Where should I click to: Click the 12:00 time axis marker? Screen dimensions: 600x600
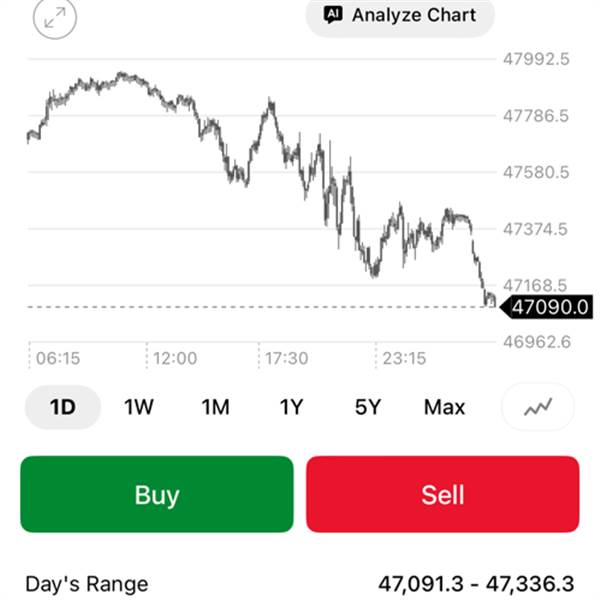coord(174,357)
